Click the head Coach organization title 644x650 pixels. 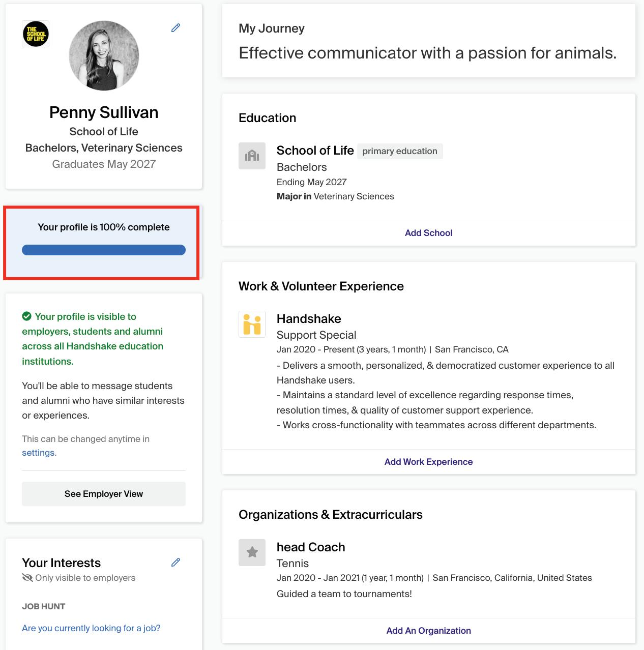pyautogui.click(x=311, y=547)
